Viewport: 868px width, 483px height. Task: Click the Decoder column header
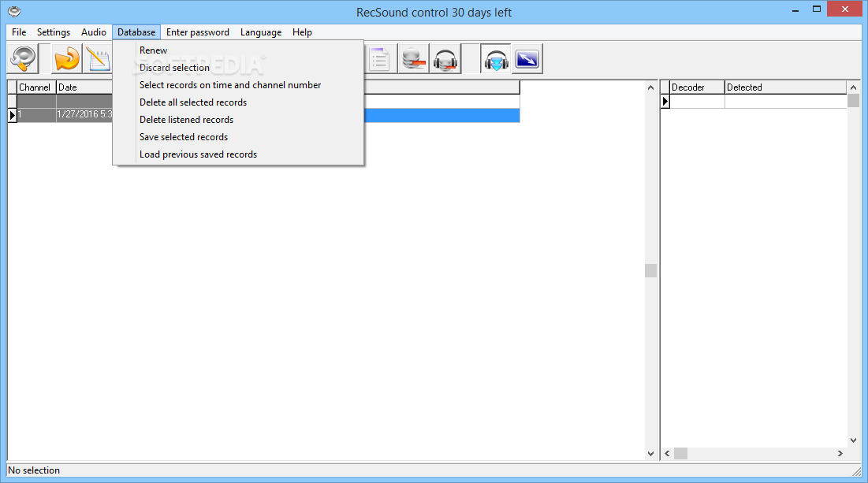697,87
